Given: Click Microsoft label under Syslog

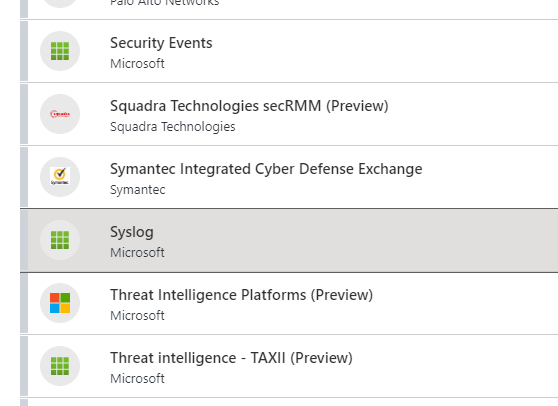Looking at the screenshot, I should coord(137,253).
